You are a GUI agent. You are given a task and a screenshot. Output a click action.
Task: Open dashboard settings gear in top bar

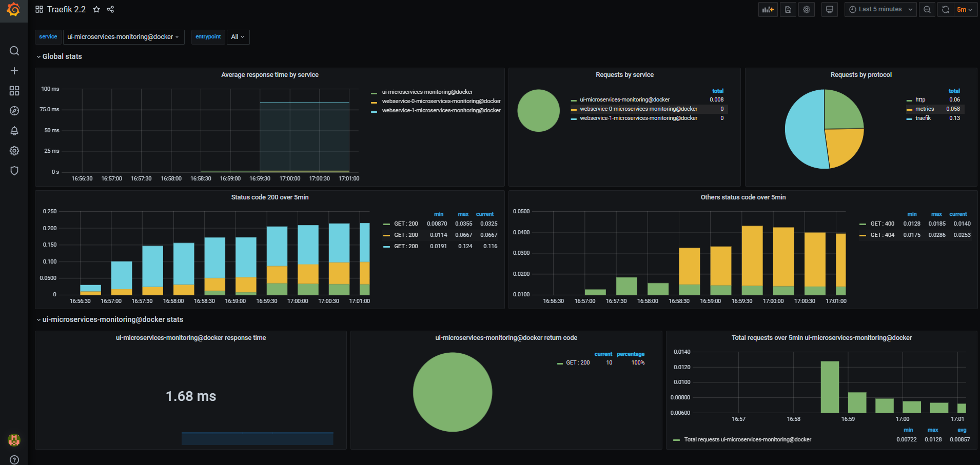click(x=807, y=9)
